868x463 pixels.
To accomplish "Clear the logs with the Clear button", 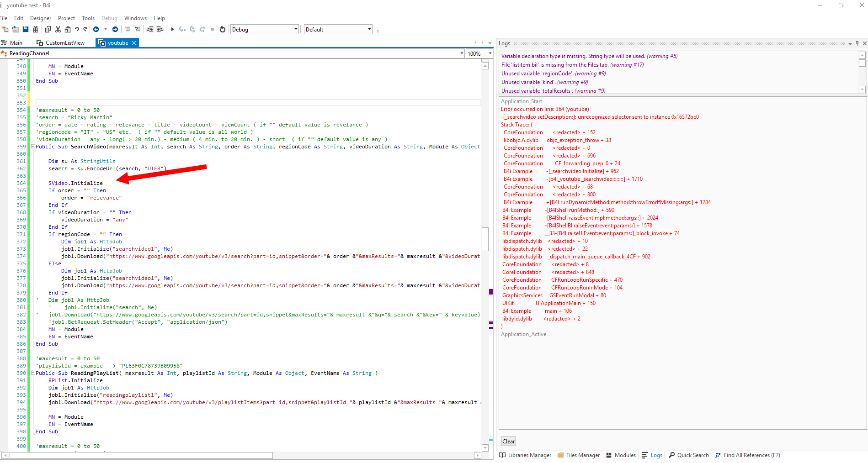I will point(508,441).
